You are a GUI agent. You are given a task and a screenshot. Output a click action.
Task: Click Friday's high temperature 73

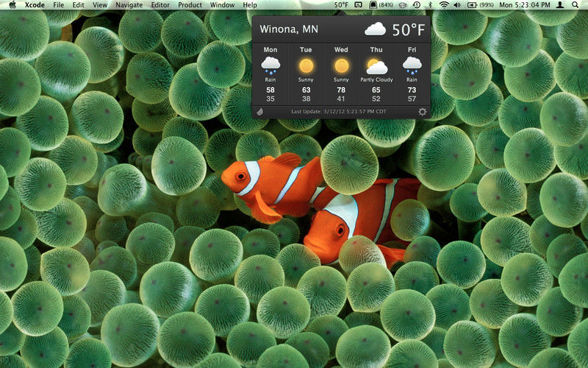412,90
